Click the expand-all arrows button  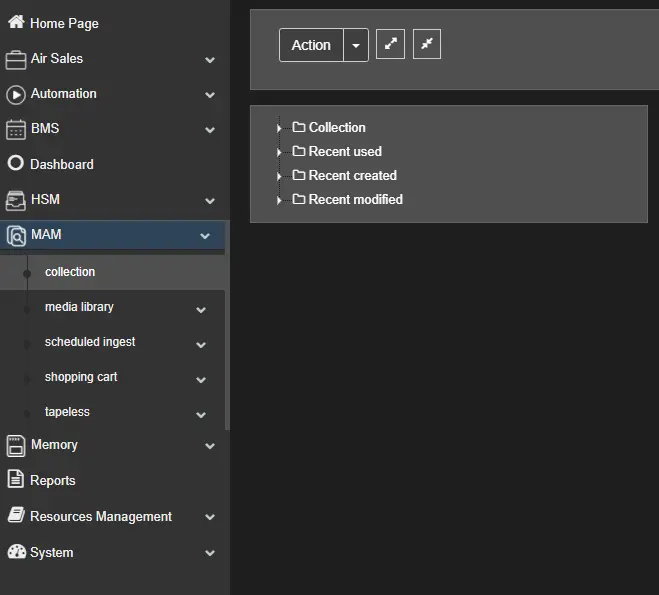click(390, 44)
